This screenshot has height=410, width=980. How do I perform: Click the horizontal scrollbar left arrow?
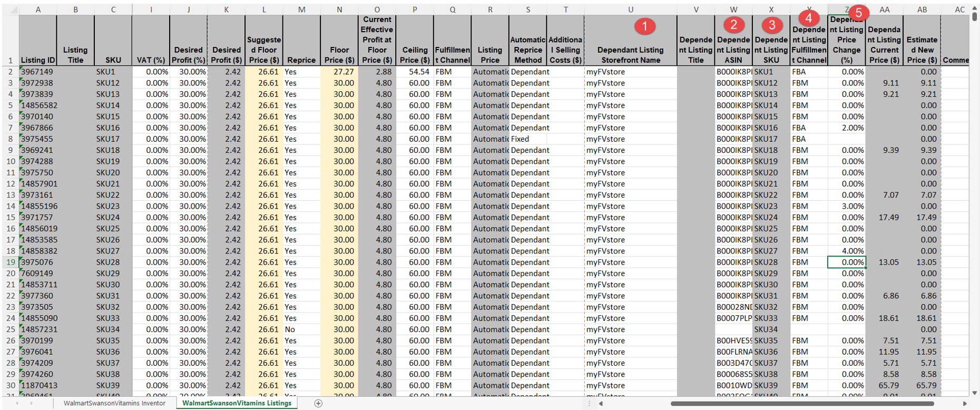coord(601,404)
